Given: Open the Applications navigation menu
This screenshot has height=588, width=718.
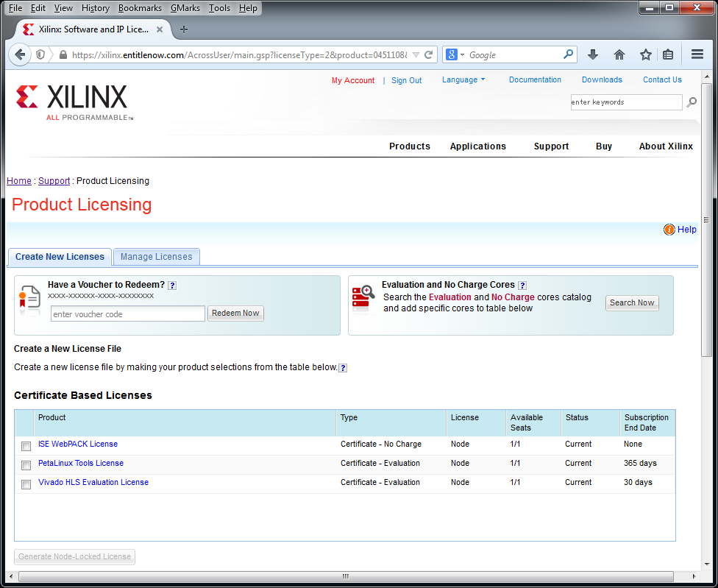Looking at the screenshot, I should [477, 146].
